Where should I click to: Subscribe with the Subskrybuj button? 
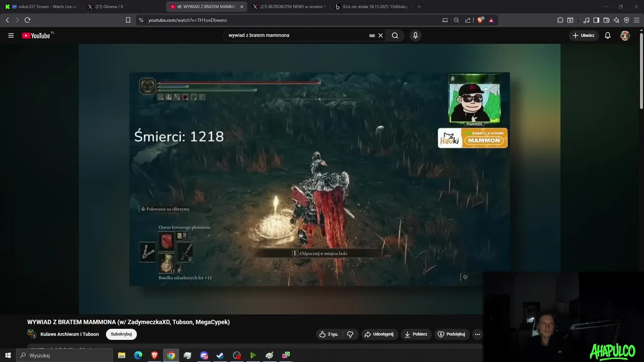point(121,334)
